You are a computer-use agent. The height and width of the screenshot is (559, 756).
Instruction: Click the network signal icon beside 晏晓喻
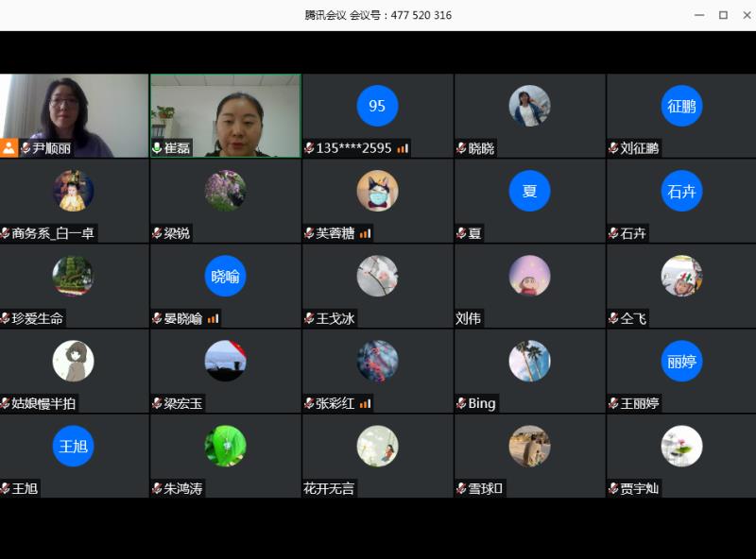click(x=214, y=318)
